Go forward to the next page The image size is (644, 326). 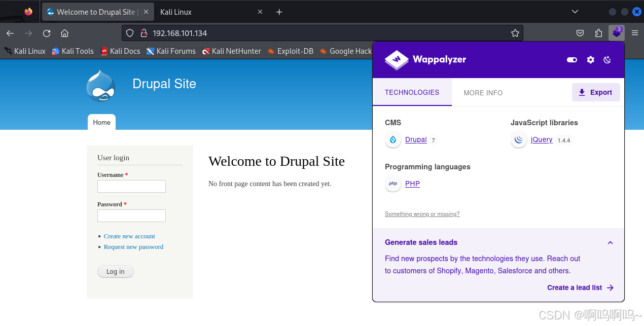(x=28, y=33)
